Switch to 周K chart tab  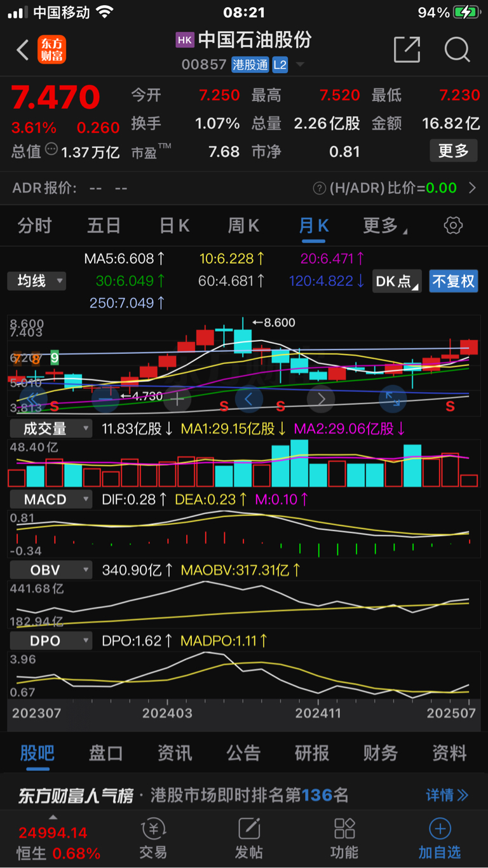point(244,226)
